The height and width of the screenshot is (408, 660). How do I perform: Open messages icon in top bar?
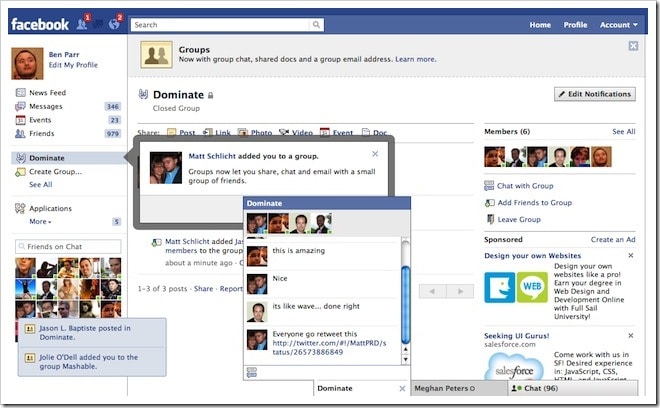(x=98, y=24)
